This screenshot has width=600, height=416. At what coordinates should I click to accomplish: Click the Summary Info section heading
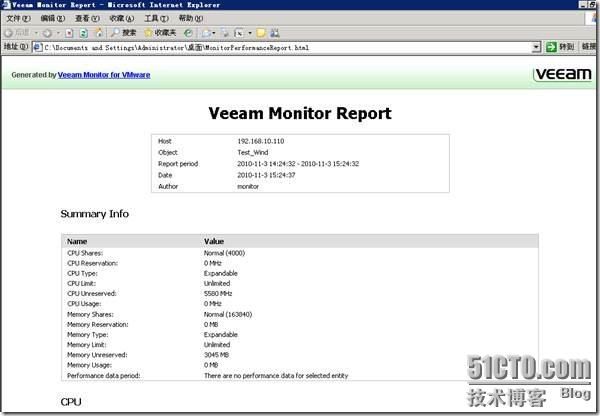pyautogui.click(x=95, y=214)
